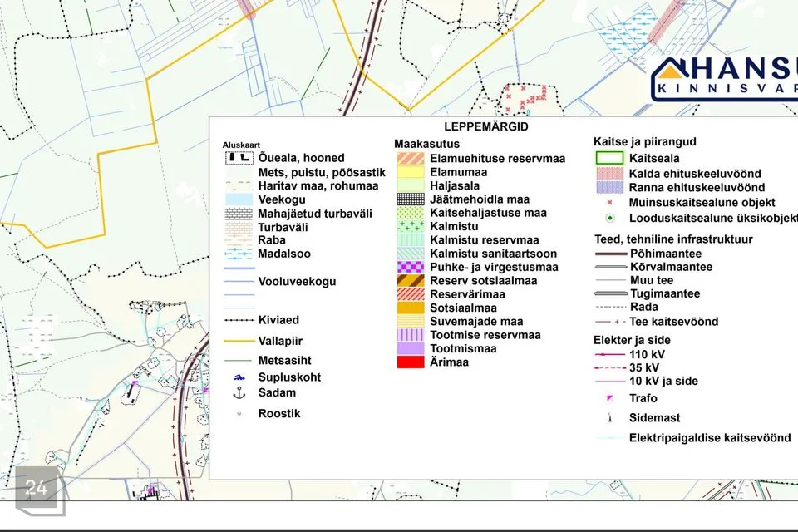Click the Õueala, hooned building symbol
The image size is (798, 532).
(239, 157)
